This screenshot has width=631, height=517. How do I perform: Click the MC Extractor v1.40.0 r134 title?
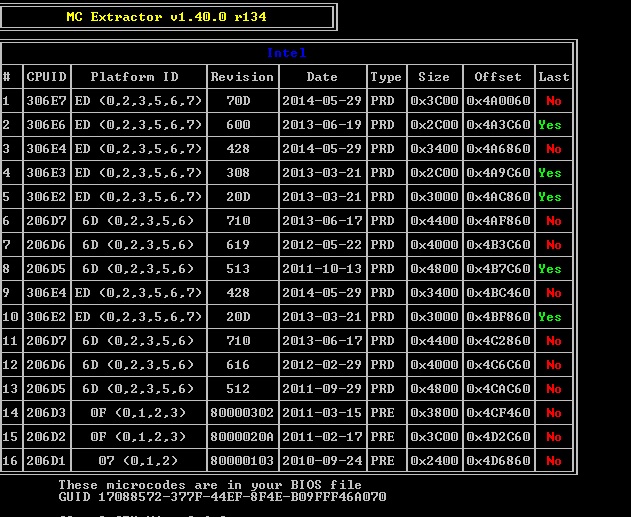[x=166, y=17]
